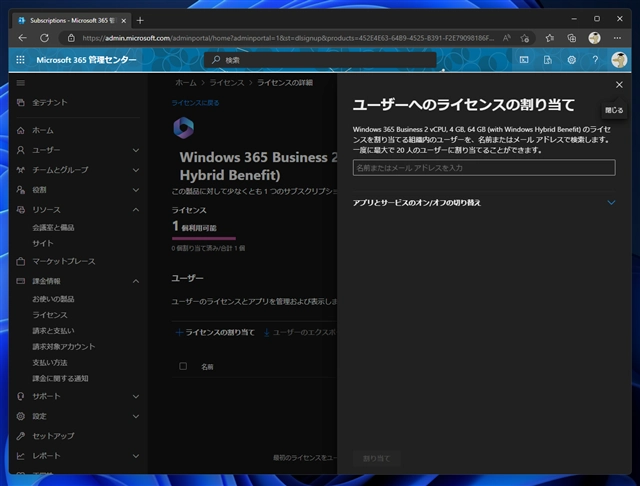Open Cloud Shell icon in header
Screen dimensions: 640x486
pyautogui.click(x=524, y=60)
